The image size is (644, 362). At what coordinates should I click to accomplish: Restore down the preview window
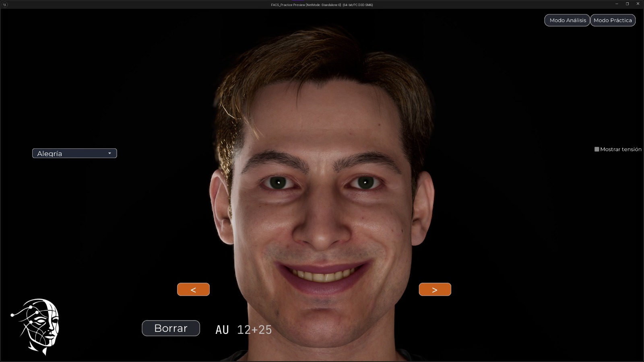click(627, 4)
